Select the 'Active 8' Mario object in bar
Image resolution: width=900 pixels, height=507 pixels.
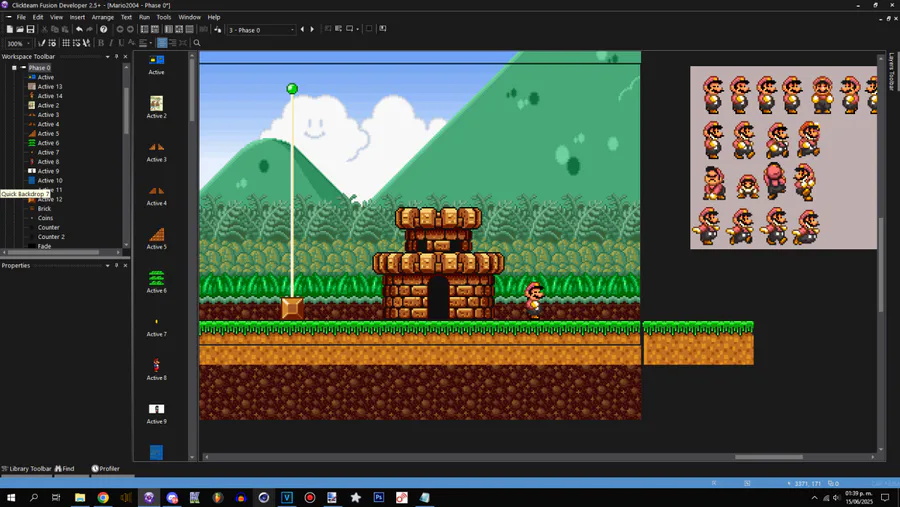(x=156, y=369)
